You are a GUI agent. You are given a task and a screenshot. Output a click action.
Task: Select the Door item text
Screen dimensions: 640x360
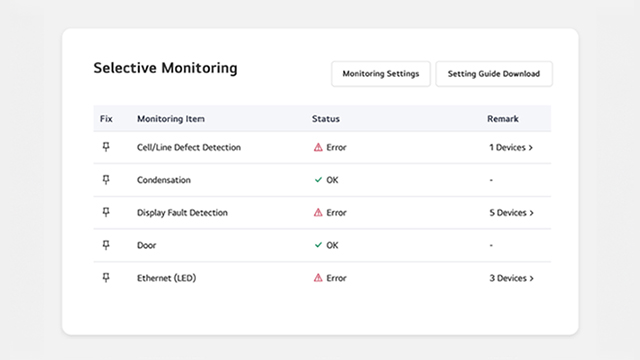[147, 245]
